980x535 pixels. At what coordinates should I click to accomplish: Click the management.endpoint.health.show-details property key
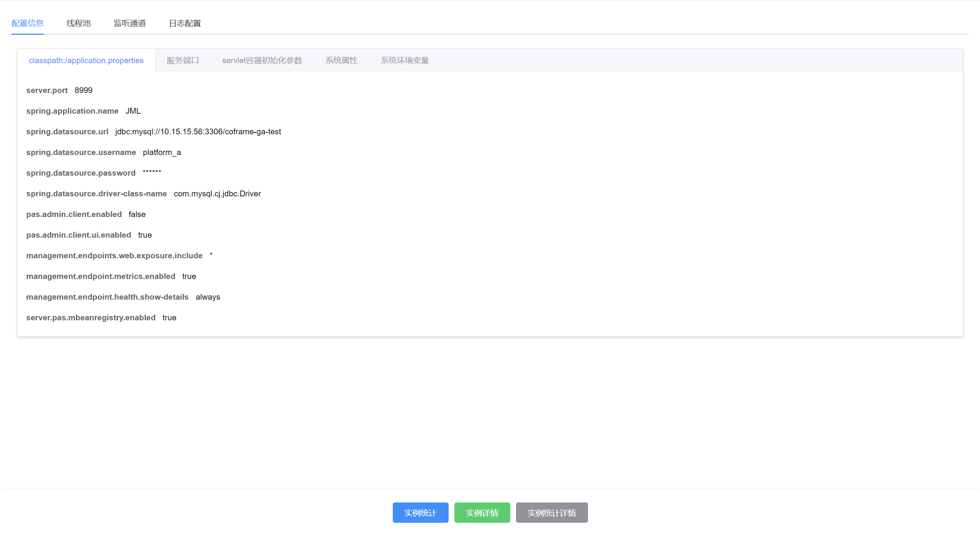click(107, 297)
